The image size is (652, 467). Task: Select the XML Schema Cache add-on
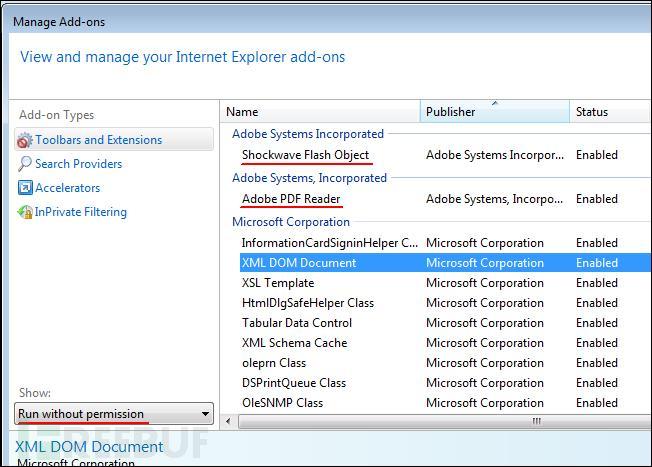[x=294, y=343]
